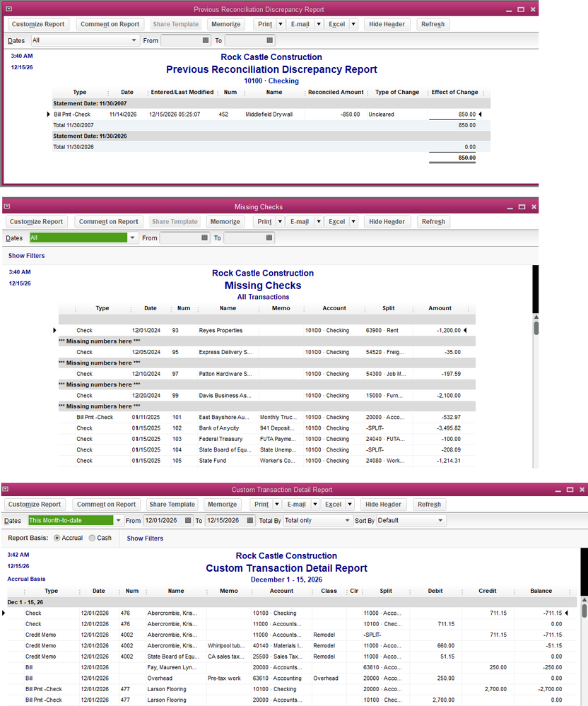Click Customize Report in Discrepancy Report window

(38, 24)
